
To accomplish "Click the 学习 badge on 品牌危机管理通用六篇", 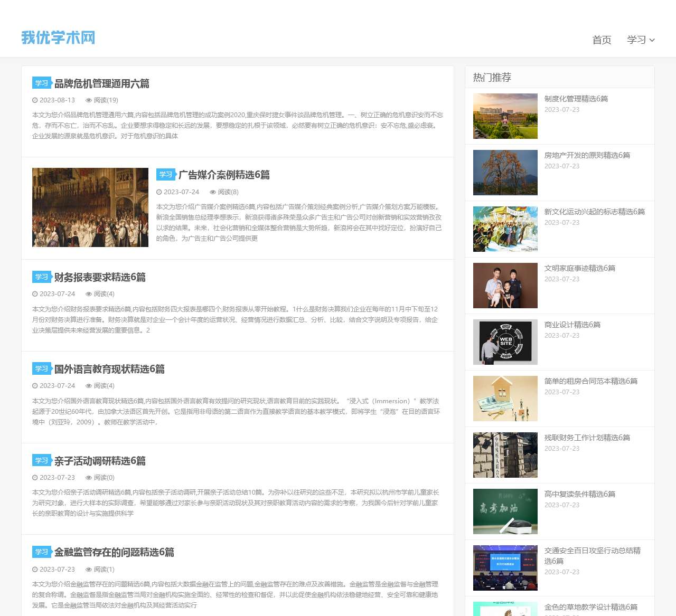I will (x=41, y=83).
